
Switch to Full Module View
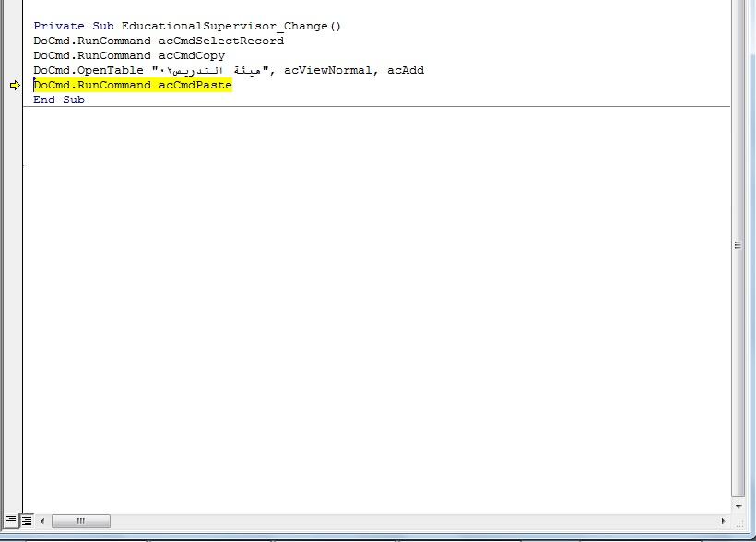tap(27, 521)
